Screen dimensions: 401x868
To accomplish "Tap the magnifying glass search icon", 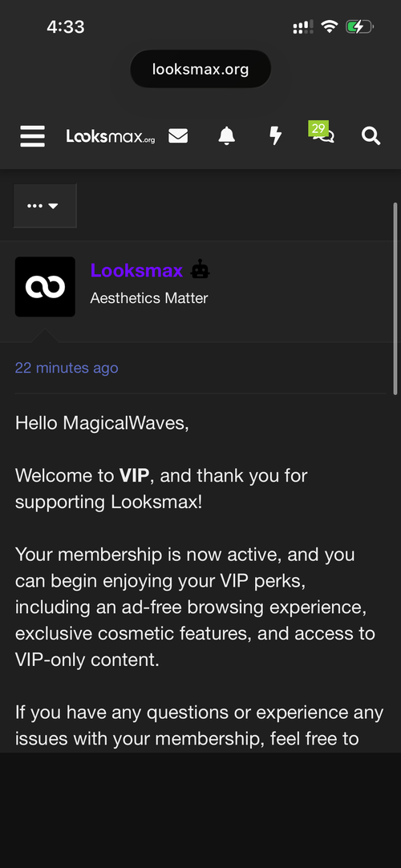I will 371,135.
